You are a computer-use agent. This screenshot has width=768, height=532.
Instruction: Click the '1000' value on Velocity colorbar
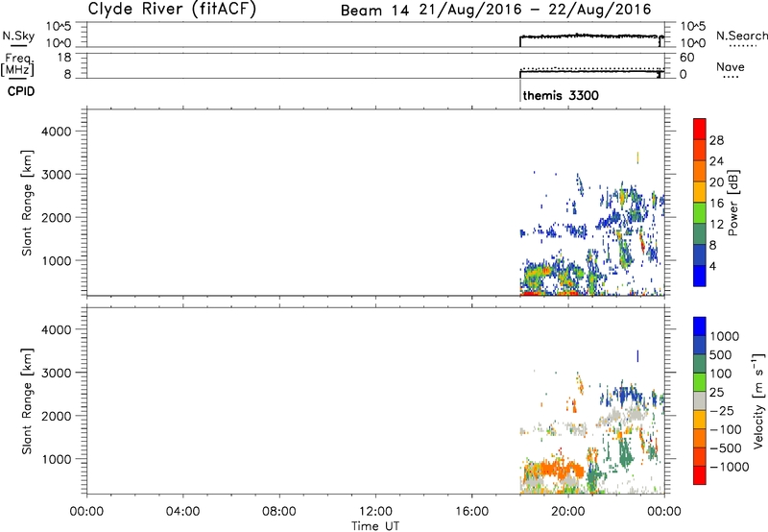[724, 336]
